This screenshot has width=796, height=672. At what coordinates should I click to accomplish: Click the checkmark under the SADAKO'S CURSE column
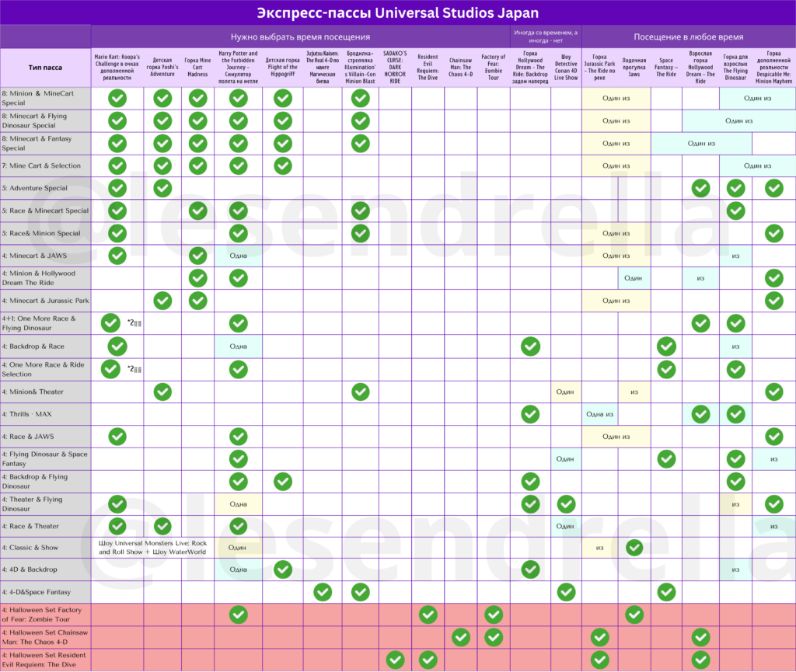coord(395,660)
